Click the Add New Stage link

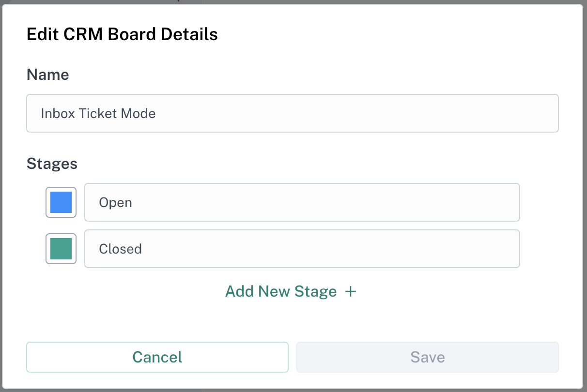click(281, 291)
